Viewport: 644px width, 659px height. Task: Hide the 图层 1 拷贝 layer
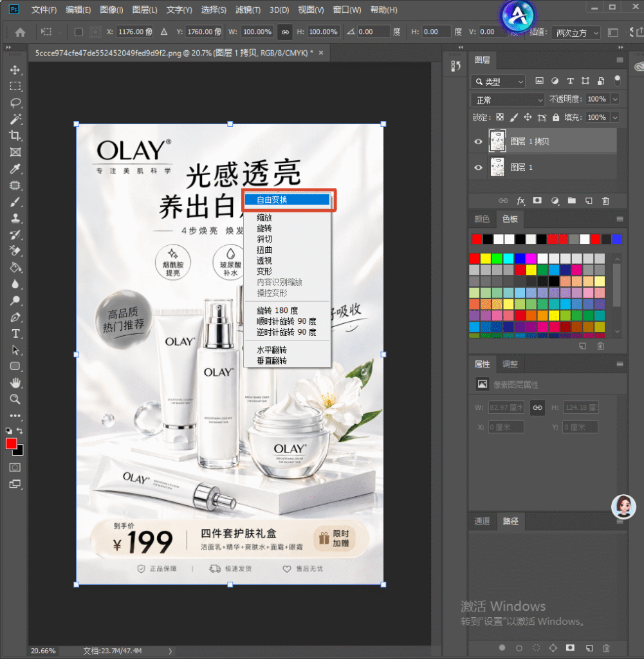pyautogui.click(x=478, y=141)
